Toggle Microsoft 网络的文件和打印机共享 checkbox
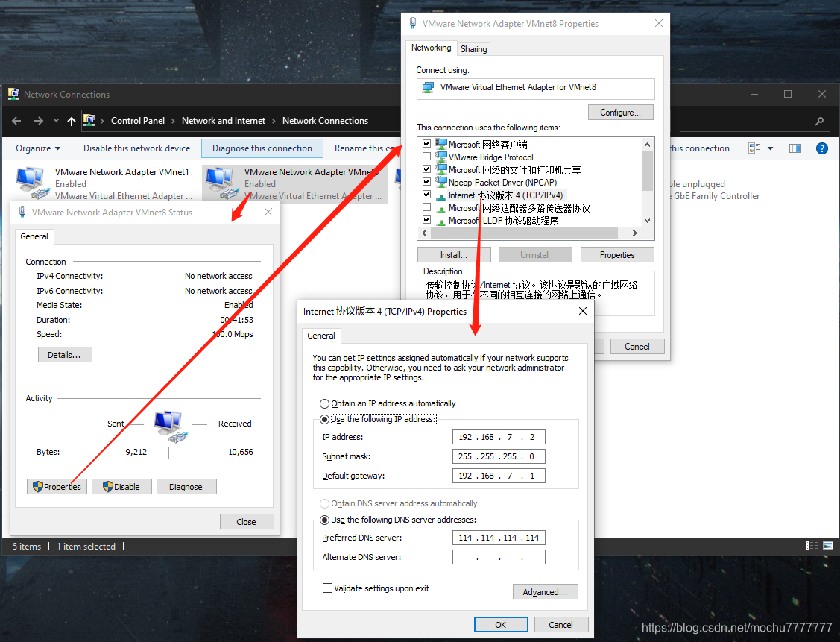The width and height of the screenshot is (840, 642). point(426,169)
